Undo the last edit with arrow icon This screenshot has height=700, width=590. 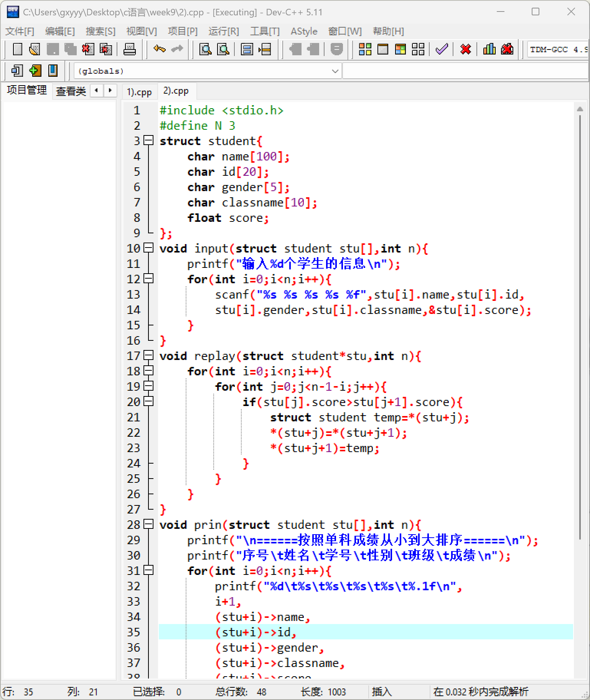[x=159, y=49]
